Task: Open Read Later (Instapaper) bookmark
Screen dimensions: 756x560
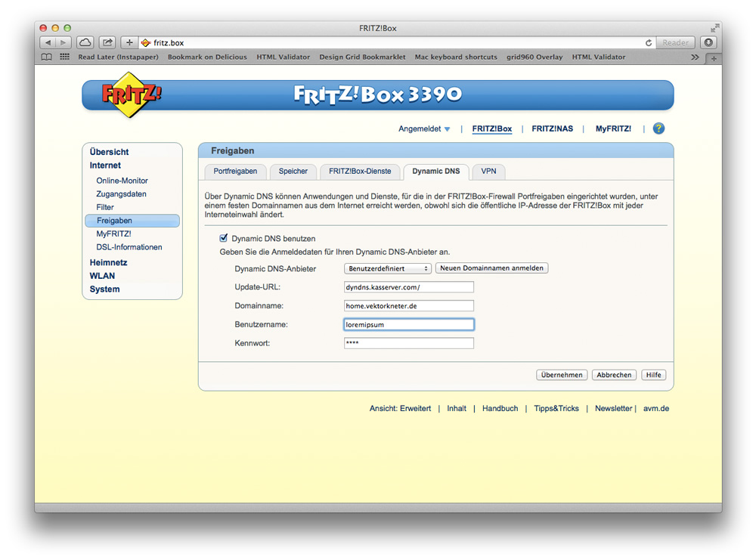Action: pyautogui.click(x=118, y=57)
